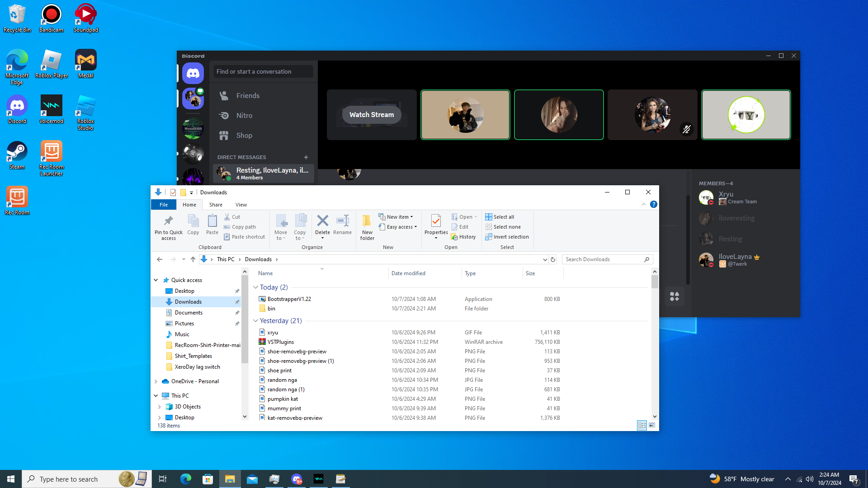The height and width of the screenshot is (488, 868).
Task: Switch to large icons view
Action: (652, 425)
